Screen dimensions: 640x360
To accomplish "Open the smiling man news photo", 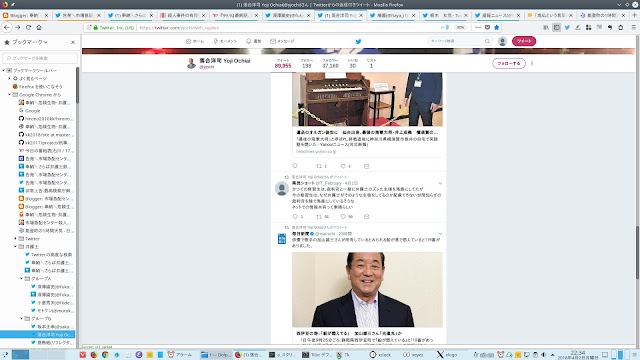I will click(x=367, y=289).
